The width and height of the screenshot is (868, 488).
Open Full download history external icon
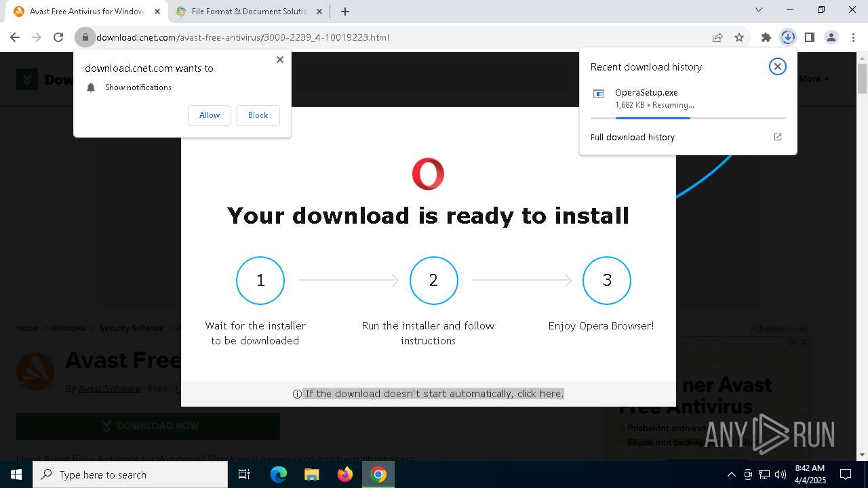tap(778, 137)
